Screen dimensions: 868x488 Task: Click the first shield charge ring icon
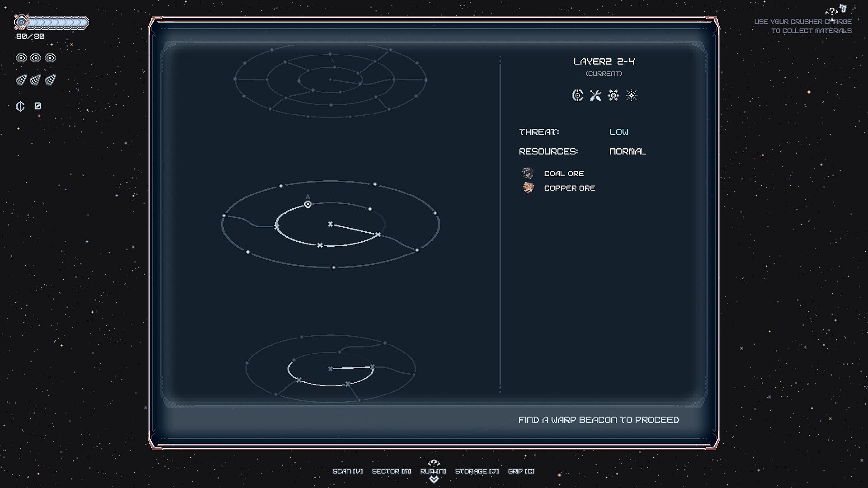click(x=21, y=58)
